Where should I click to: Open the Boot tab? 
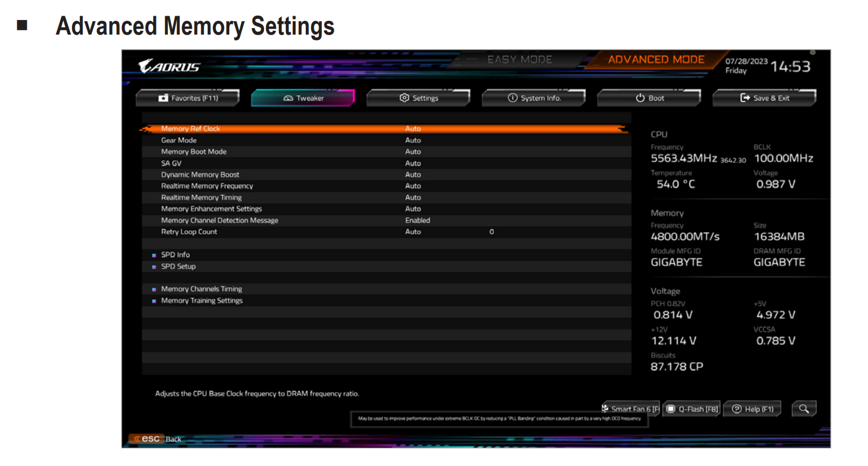click(649, 98)
